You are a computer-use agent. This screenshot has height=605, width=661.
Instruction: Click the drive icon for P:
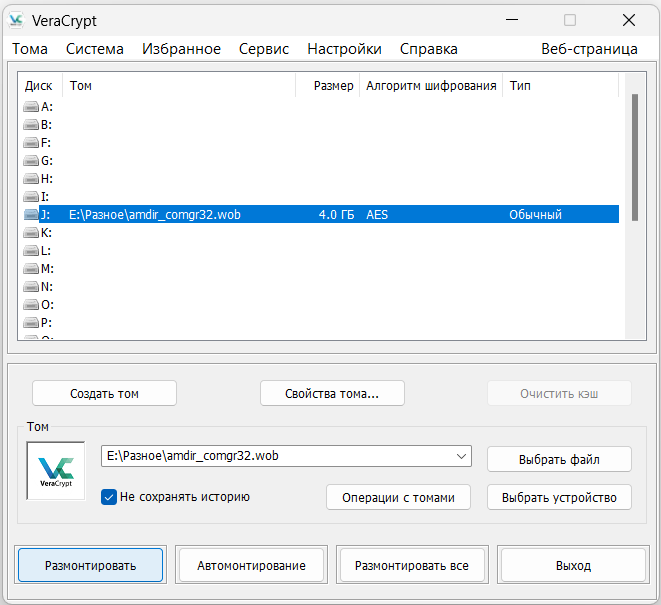click(x=31, y=323)
